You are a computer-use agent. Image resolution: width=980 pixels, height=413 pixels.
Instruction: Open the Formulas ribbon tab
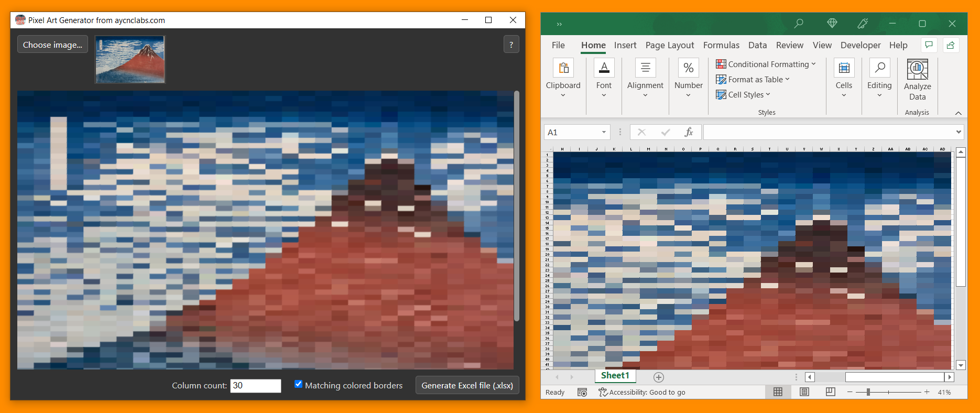[721, 45]
